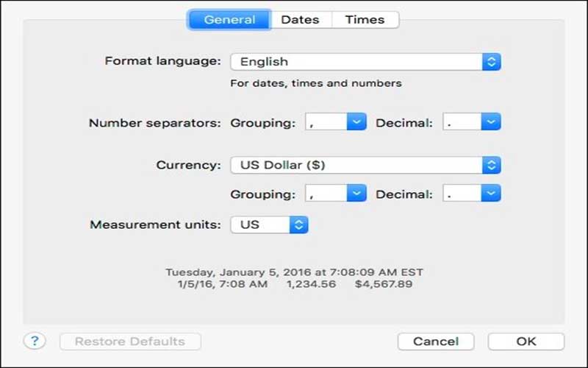The image size is (588, 368).
Task: Open the Format language dropdown showing English
Action: click(x=365, y=62)
